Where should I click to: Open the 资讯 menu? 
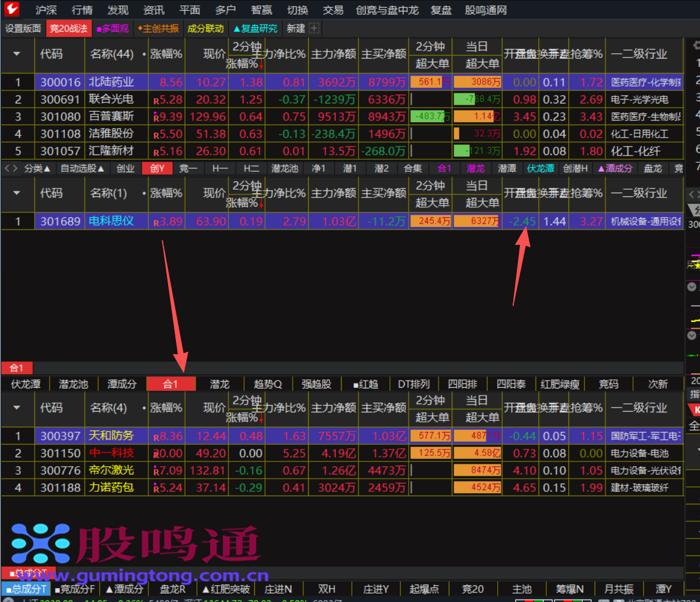154,10
